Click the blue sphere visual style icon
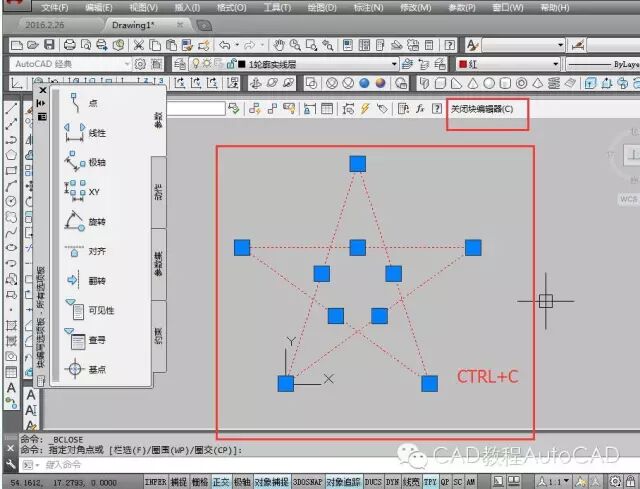This screenshot has height=489, width=640. [x=364, y=83]
